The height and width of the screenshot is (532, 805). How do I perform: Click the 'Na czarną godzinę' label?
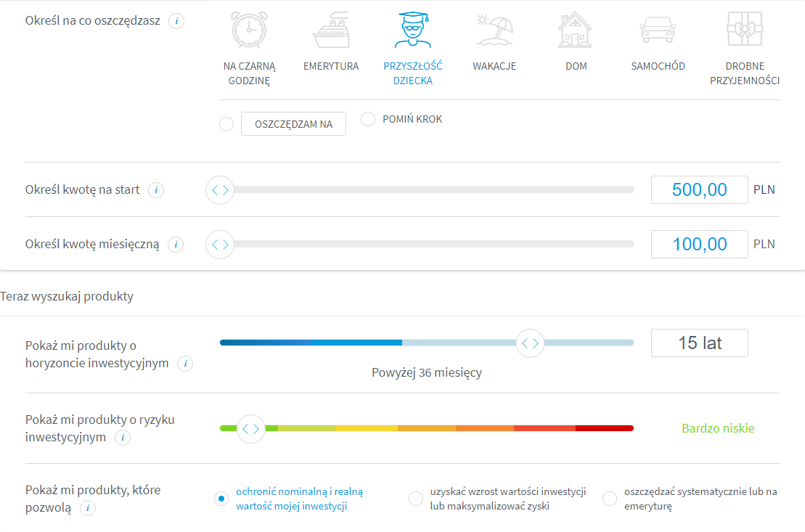click(x=249, y=73)
